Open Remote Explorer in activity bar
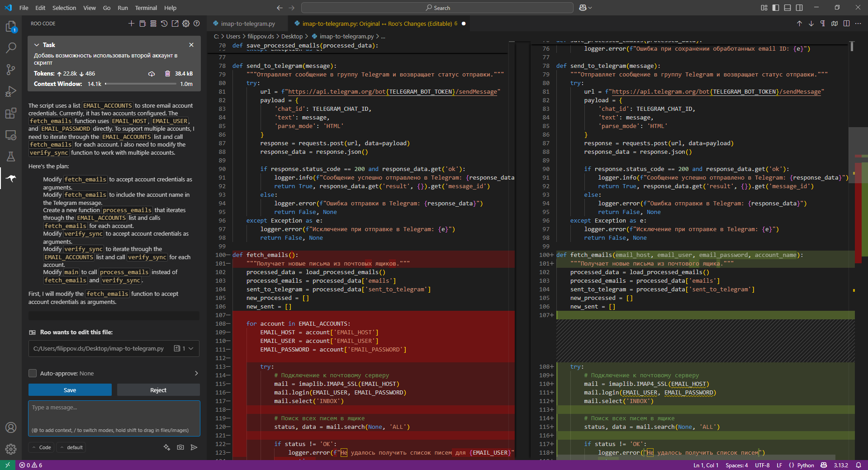Image resolution: width=868 pixels, height=470 pixels. coord(11,135)
